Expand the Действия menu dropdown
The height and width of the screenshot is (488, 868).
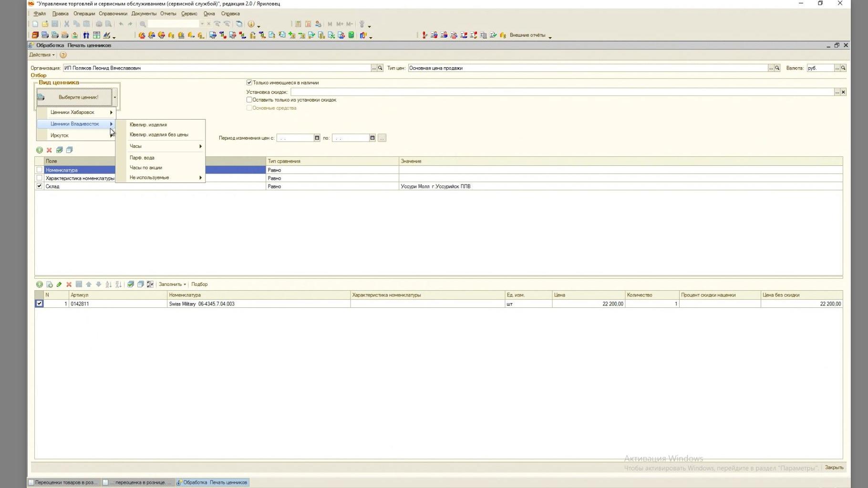click(42, 55)
